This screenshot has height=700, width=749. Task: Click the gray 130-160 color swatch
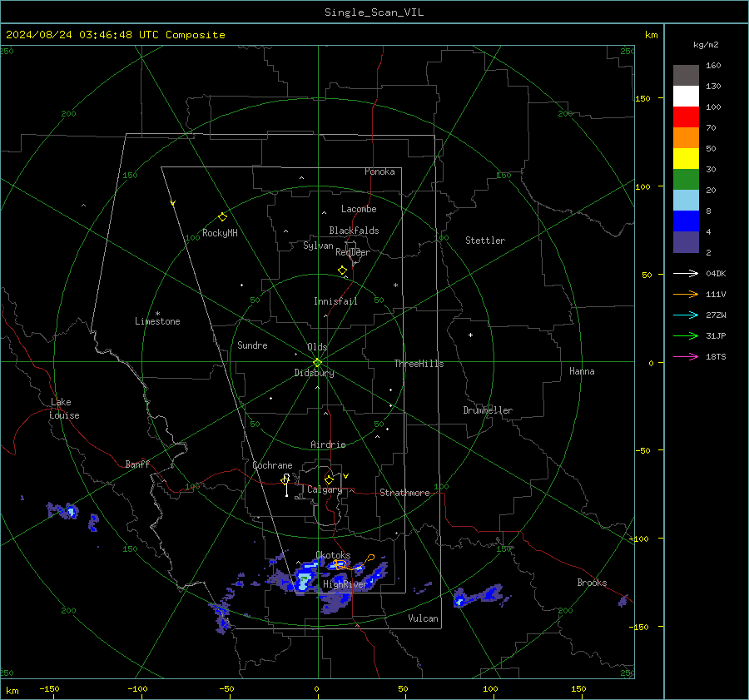click(x=686, y=76)
